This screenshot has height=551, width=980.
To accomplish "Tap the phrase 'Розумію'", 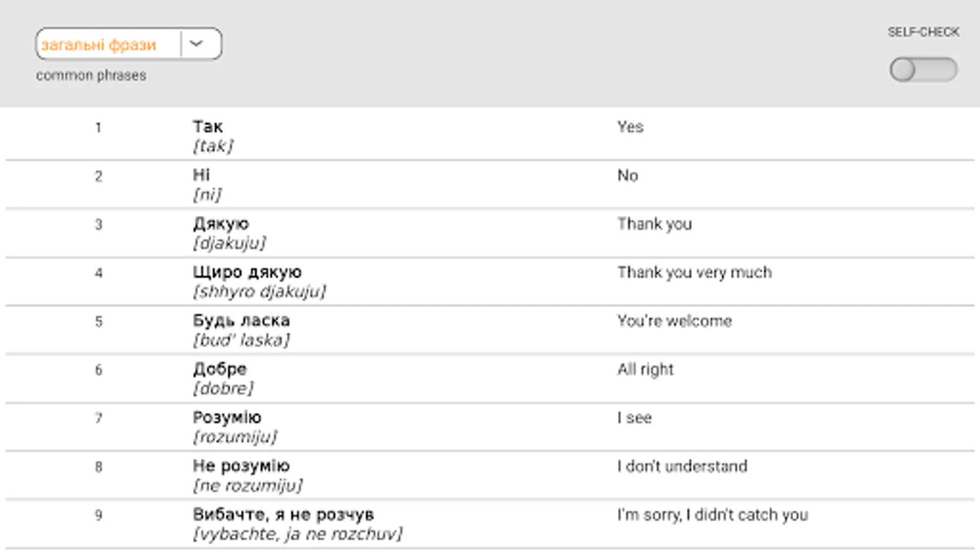I will point(227,418).
